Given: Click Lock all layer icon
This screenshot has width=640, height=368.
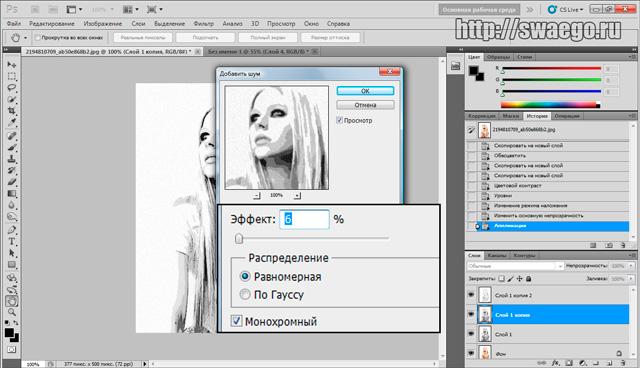Looking at the screenshot, I should 529,279.
